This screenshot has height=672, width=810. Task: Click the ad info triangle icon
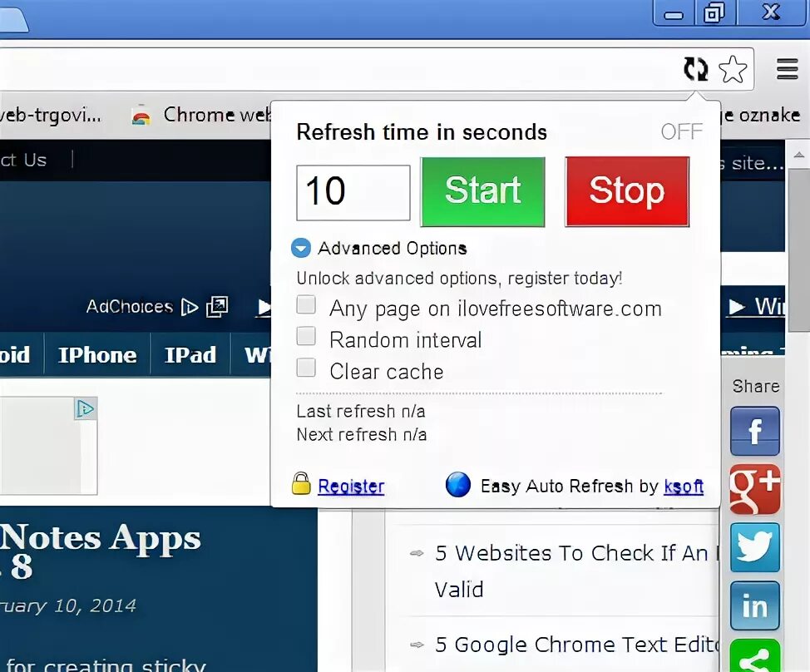pos(85,409)
